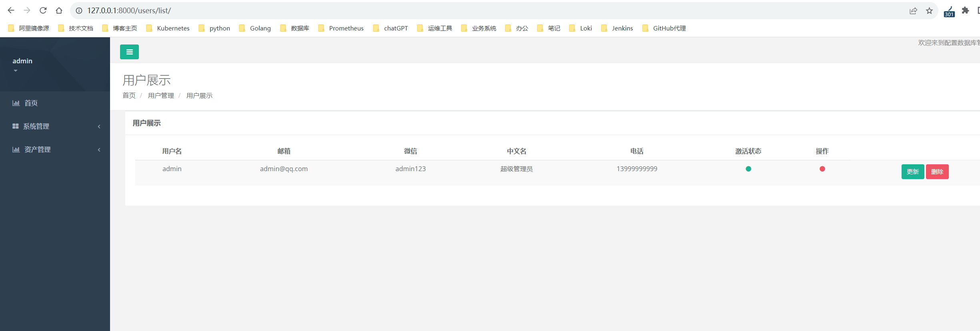
Task: Click the 中文名 column header
Action: point(517,151)
